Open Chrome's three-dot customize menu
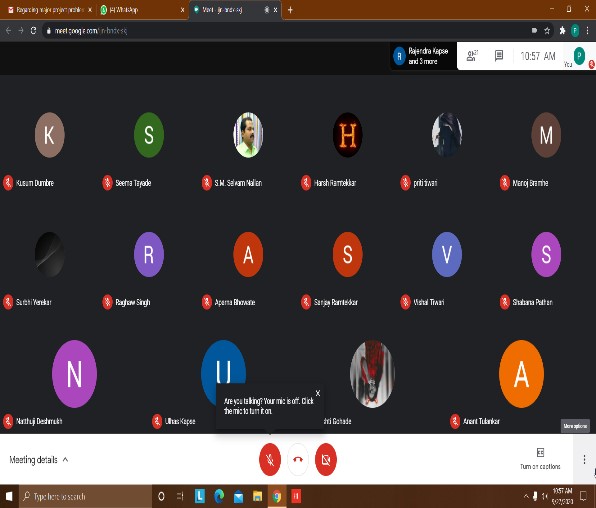 tap(588, 30)
